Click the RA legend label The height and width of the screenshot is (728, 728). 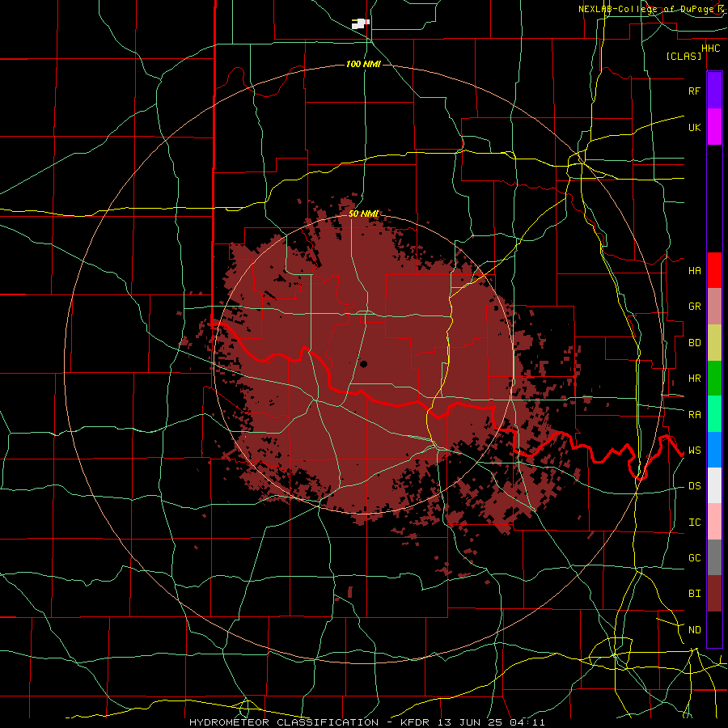(694, 414)
